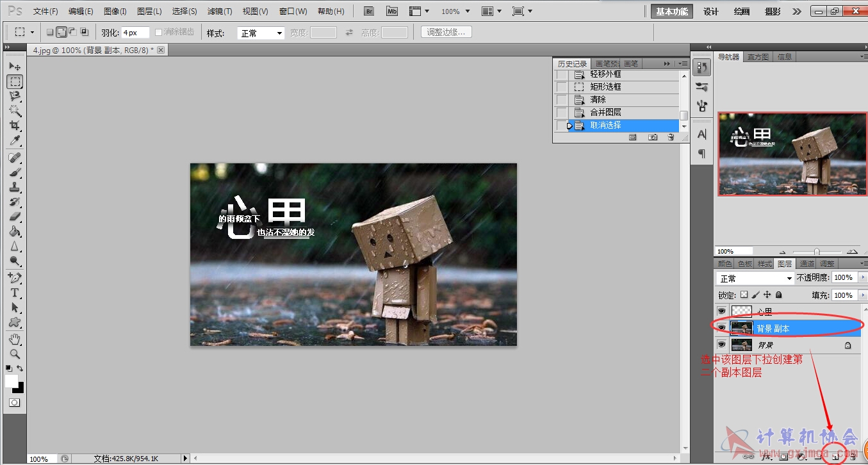Select the Sharpen/Blur tool
The height and width of the screenshot is (465, 868).
click(x=15, y=246)
